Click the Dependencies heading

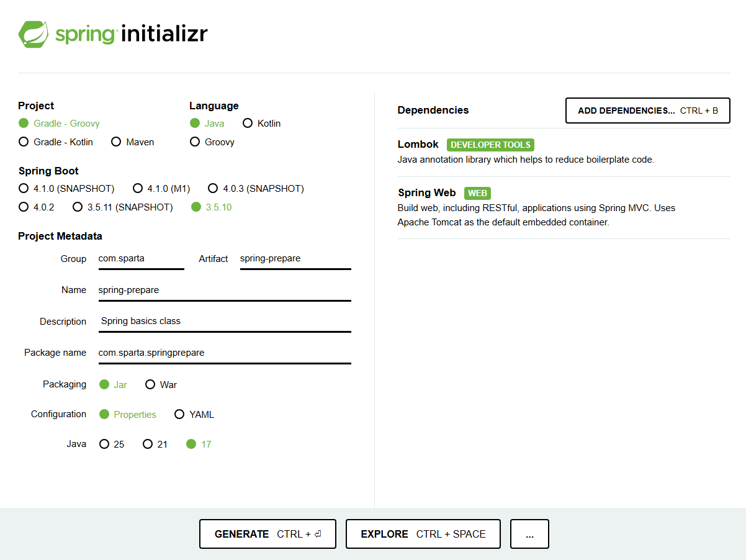click(433, 110)
